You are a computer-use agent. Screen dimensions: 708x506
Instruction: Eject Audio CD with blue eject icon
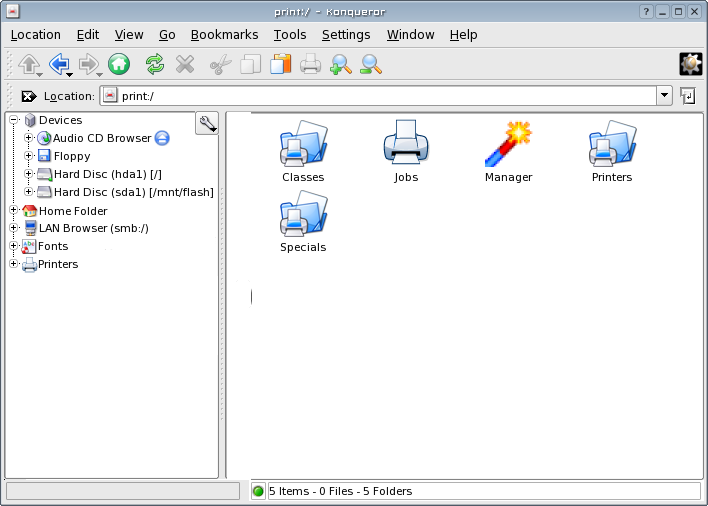click(162, 138)
